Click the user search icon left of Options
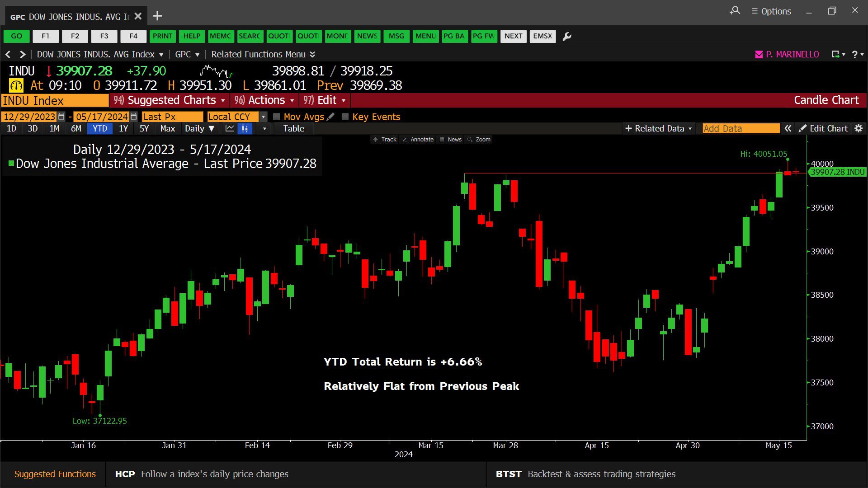The image size is (868, 488). click(735, 10)
